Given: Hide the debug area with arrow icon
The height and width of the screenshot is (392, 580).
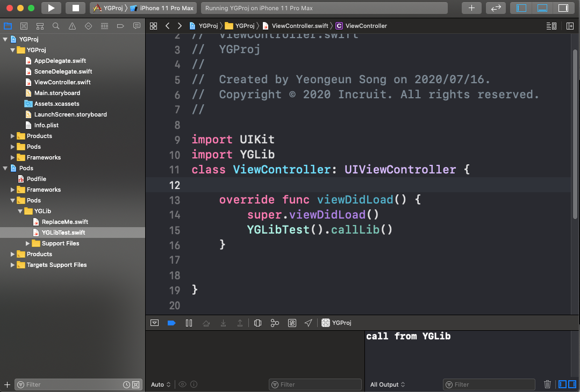Looking at the screenshot, I should [155, 323].
